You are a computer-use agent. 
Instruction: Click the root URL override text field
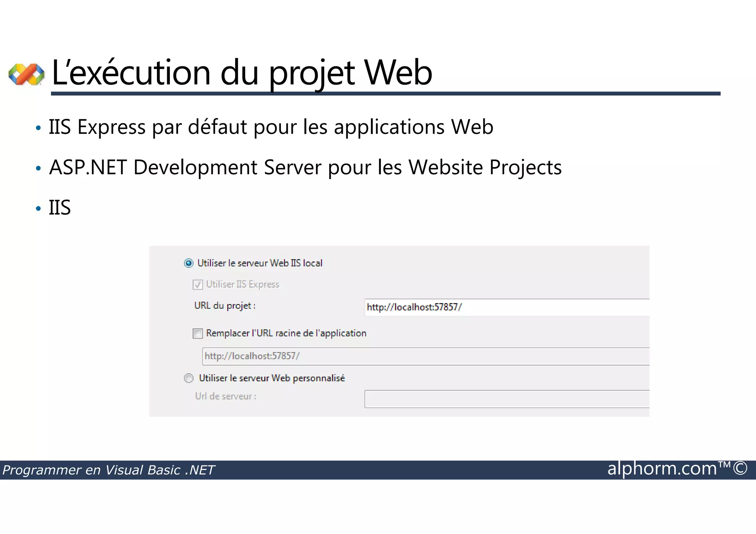(x=426, y=356)
